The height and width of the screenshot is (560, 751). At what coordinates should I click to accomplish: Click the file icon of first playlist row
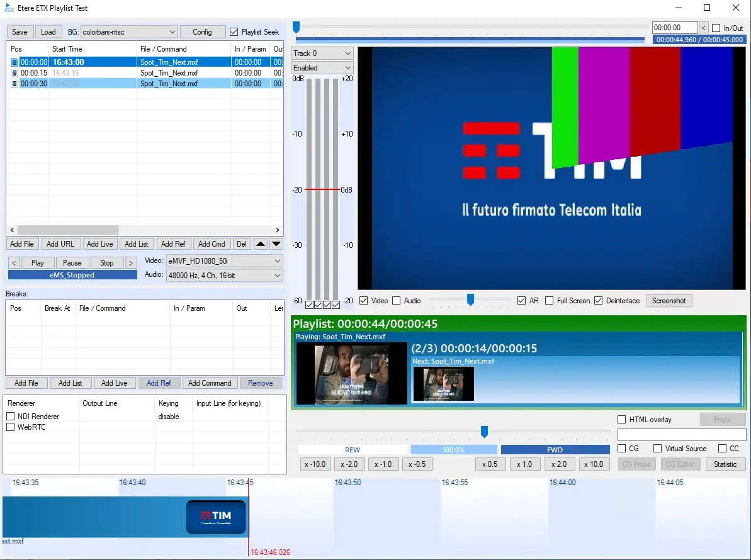[14, 62]
